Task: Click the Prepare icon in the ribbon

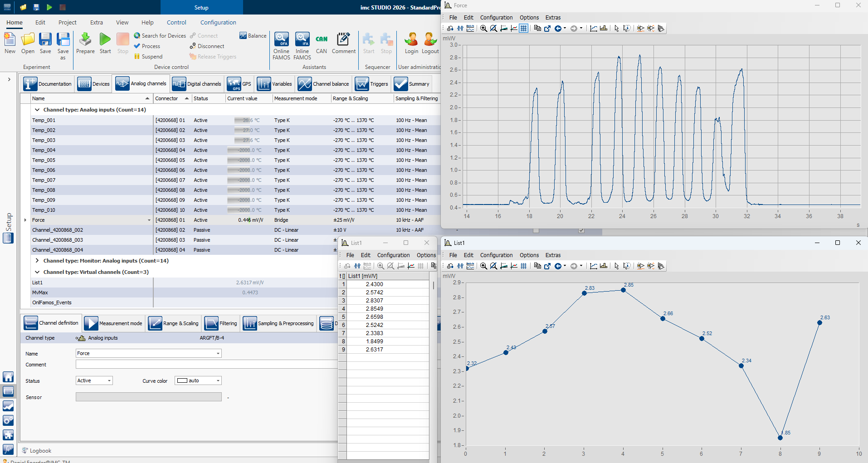Action: pos(85,43)
